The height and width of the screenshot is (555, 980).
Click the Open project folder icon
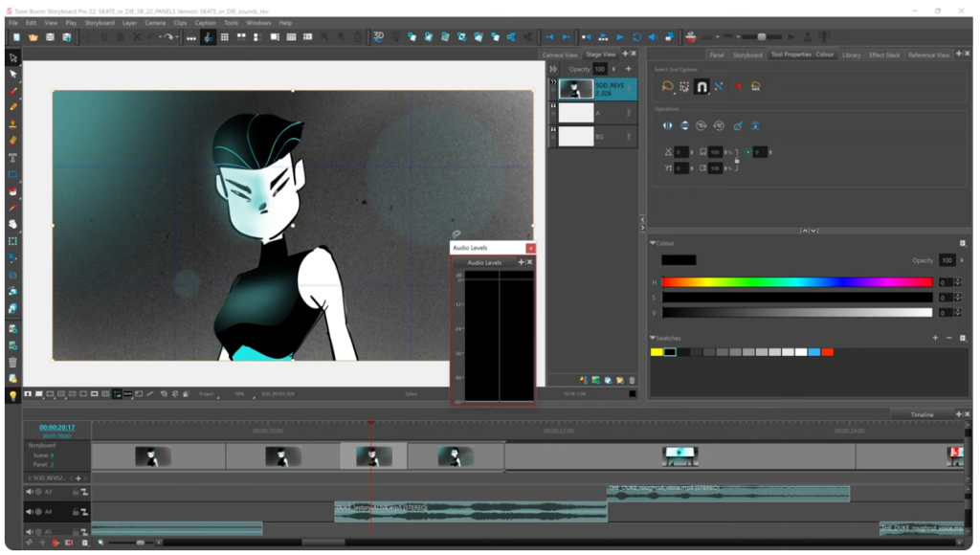[33, 37]
